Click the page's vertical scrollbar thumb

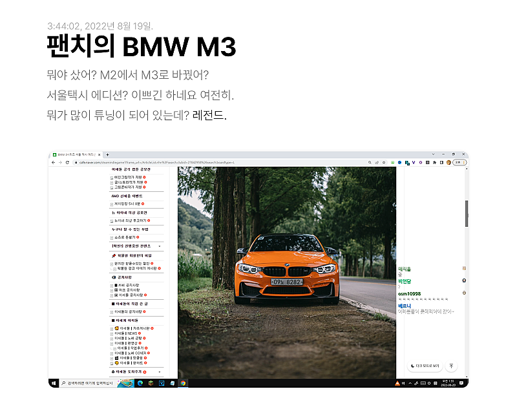(x=466, y=213)
